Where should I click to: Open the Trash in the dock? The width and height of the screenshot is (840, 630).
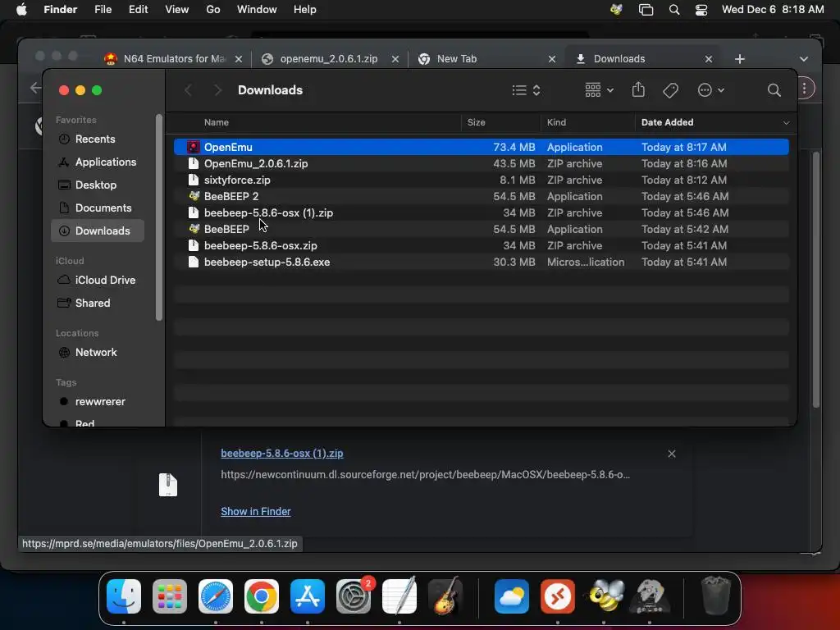coord(715,596)
